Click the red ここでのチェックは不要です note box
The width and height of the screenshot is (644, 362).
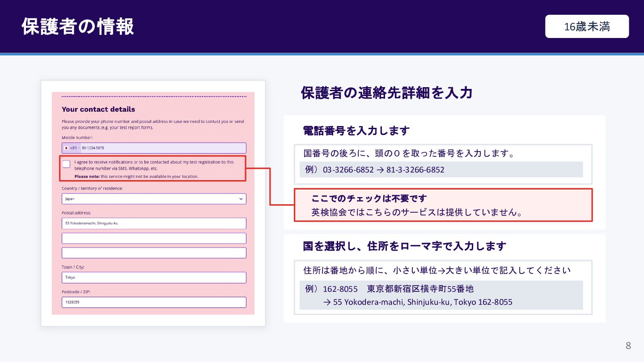443,205
